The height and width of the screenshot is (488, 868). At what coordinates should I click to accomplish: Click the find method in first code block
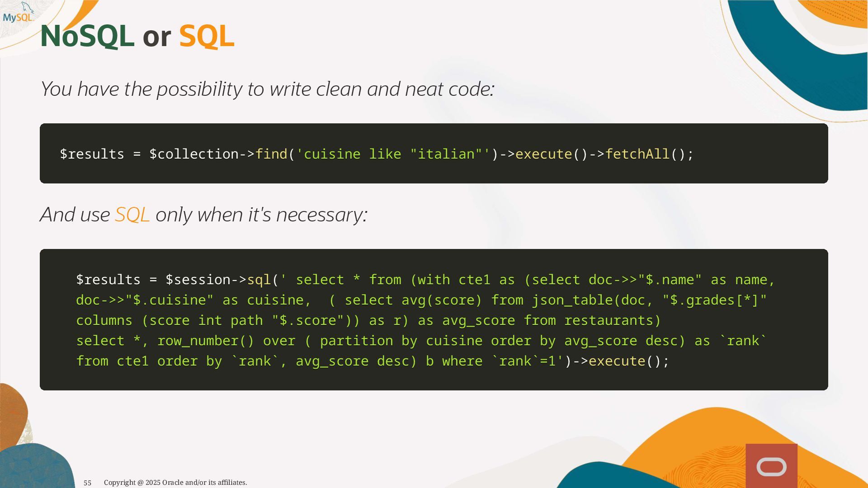pos(271,154)
